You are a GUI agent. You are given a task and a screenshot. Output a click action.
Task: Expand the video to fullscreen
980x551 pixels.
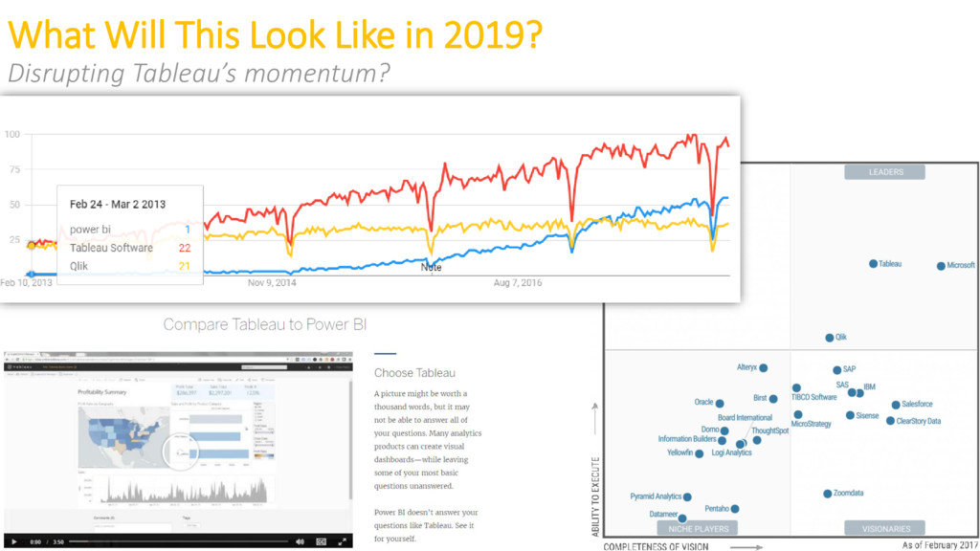click(342, 541)
